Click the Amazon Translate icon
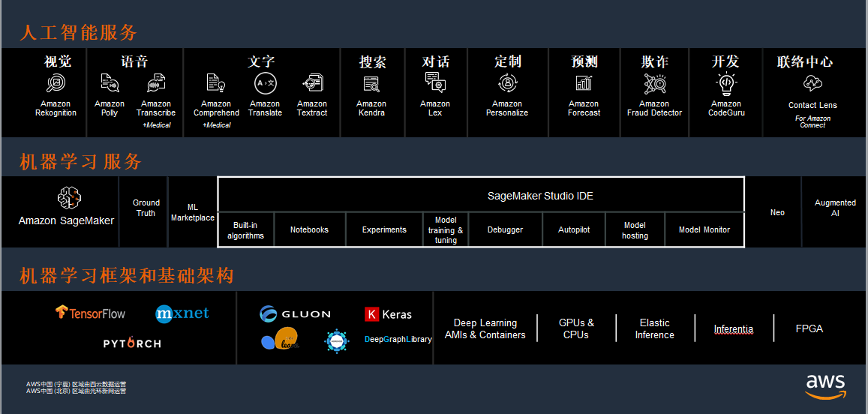The height and width of the screenshot is (414, 868). point(265,83)
